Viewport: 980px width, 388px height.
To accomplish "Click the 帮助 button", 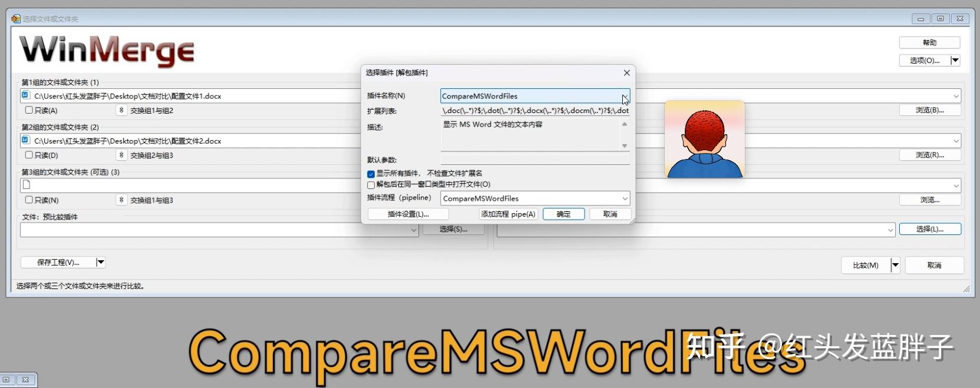I will [929, 42].
